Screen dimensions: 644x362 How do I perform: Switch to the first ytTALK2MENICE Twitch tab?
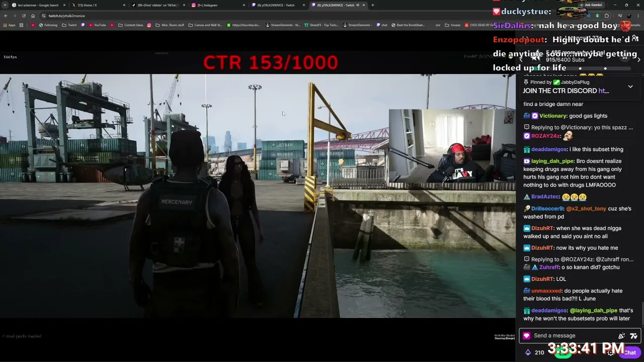click(278, 5)
